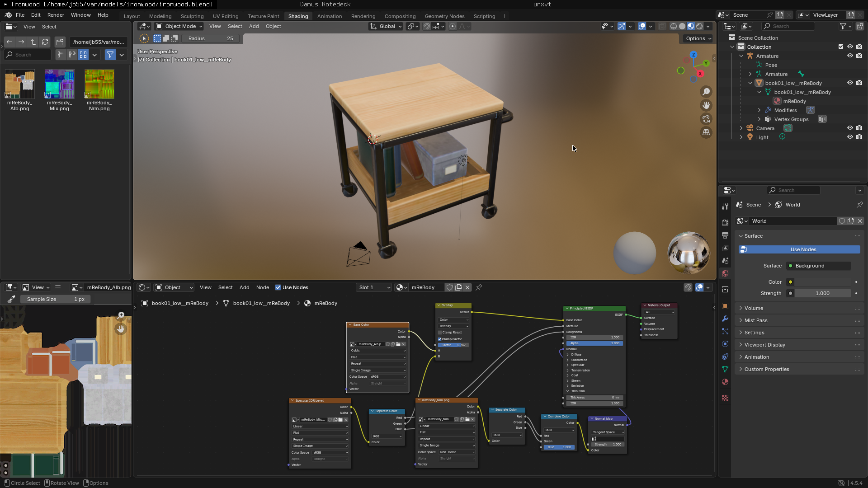Switch to perspective/orthographic grid icon
The height and width of the screenshot is (488, 868).
(706, 132)
